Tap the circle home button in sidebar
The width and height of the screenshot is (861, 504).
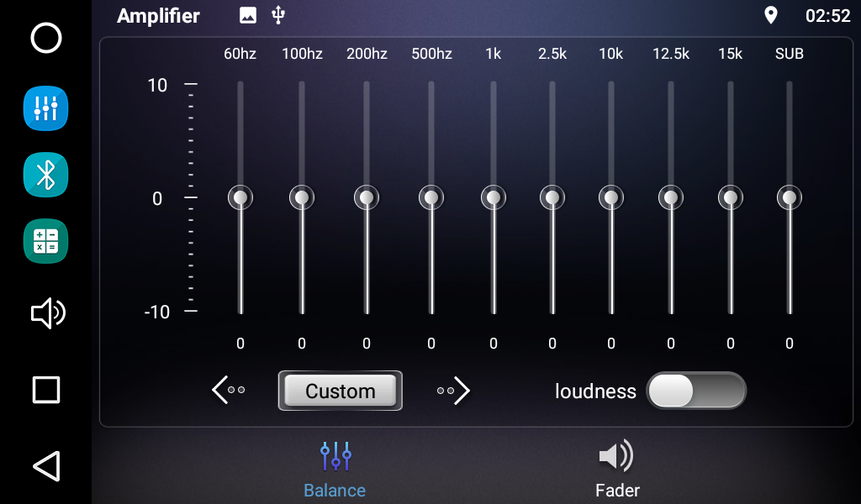(x=46, y=39)
